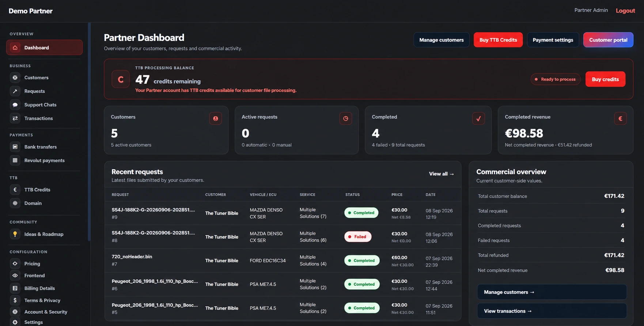The image size is (644, 326).
Task: Click the Buy credits button
Action: click(605, 79)
